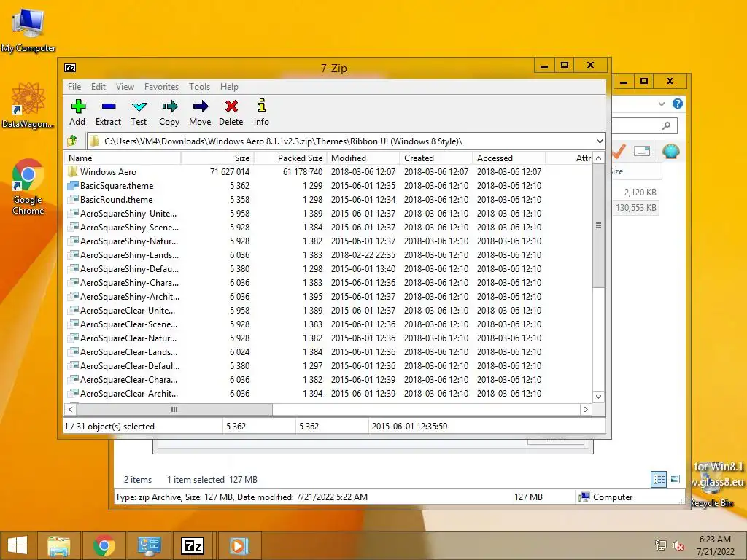747x560 pixels.
Task: Click the red Delete icon
Action: coord(231,106)
